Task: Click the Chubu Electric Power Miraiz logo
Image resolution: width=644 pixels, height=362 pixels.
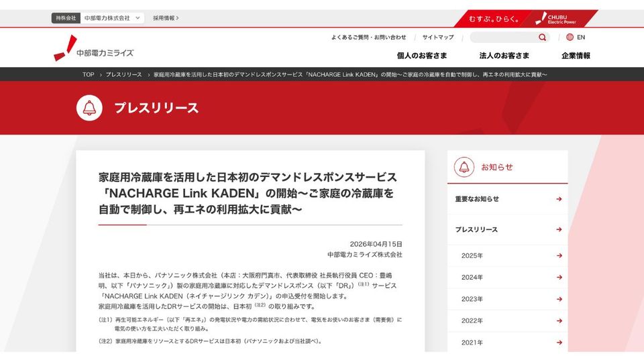Action: click(94, 48)
